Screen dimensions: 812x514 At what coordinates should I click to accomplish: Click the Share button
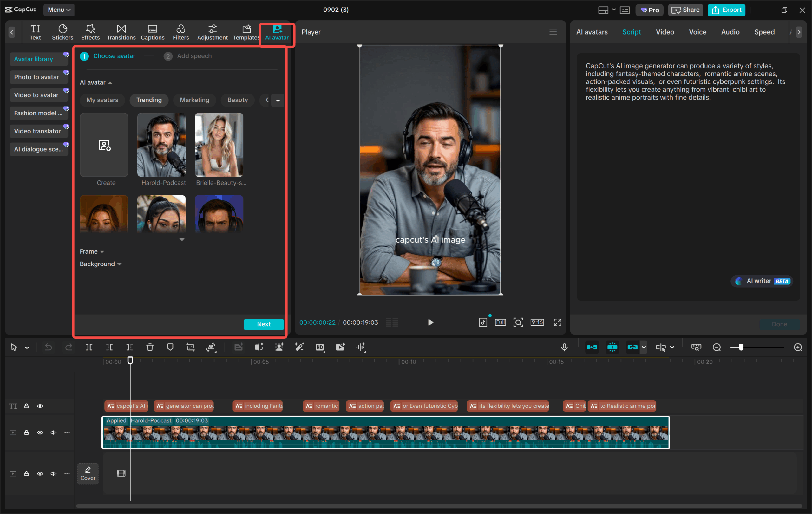(x=685, y=10)
